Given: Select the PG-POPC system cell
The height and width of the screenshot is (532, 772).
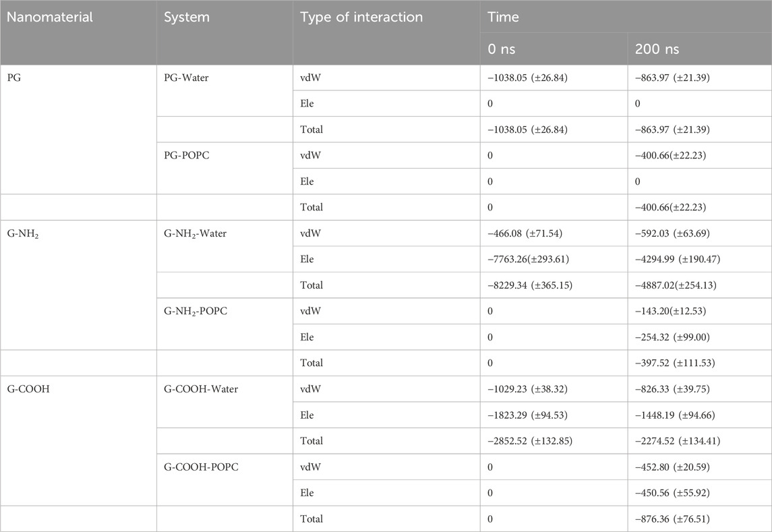Looking at the screenshot, I should [187, 156].
